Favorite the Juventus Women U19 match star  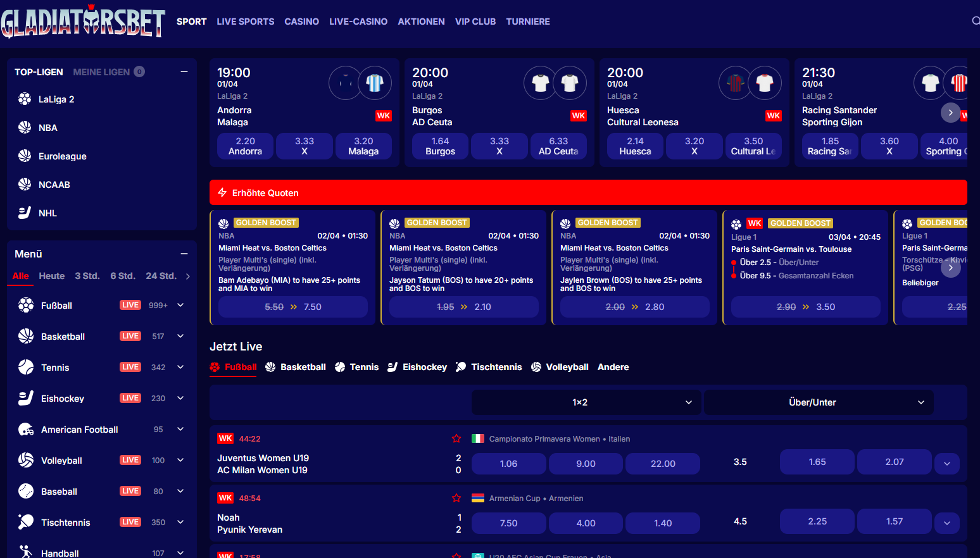[x=456, y=438]
